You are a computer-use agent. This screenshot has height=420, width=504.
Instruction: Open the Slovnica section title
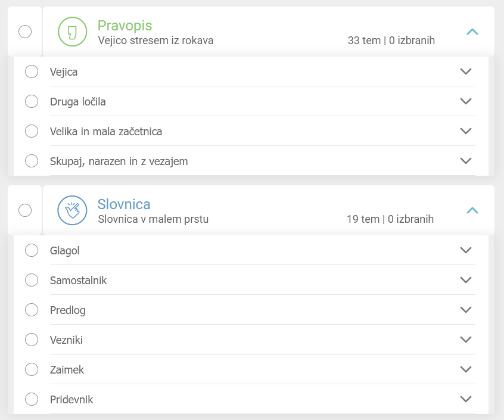(124, 204)
